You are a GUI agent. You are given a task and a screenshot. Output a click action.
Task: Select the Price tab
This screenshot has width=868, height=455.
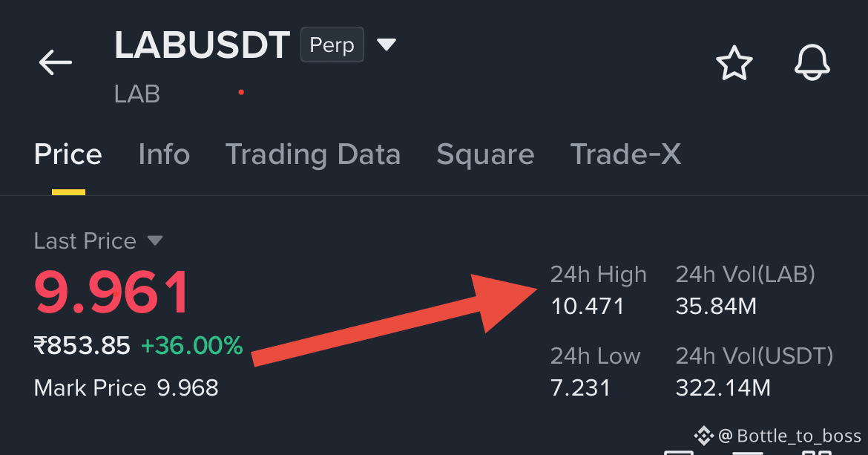click(x=68, y=154)
